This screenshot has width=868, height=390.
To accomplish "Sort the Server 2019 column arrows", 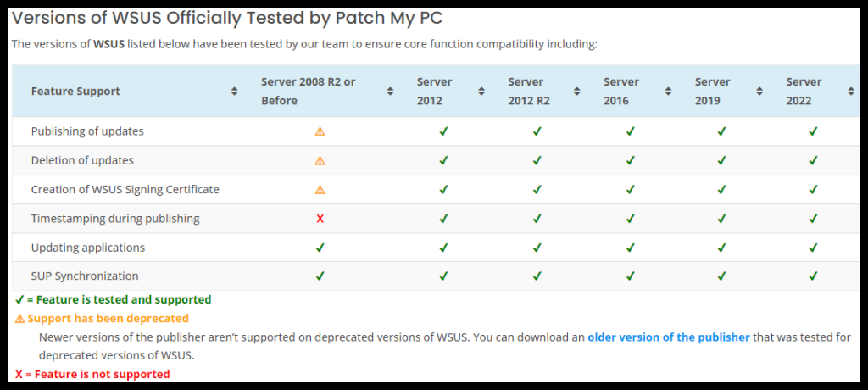I will 759,92.
